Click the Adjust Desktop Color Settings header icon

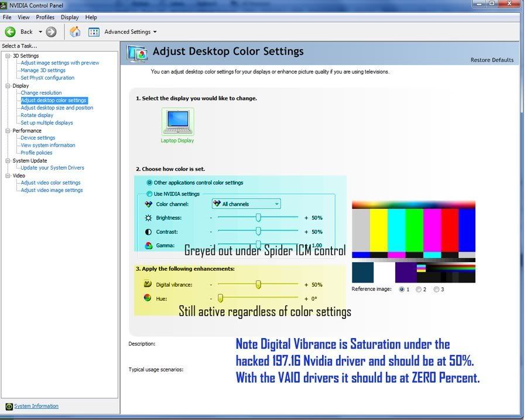click(138, 53)
